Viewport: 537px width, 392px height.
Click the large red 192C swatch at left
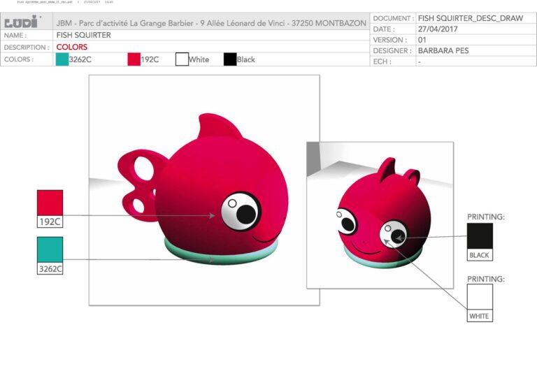50,203
